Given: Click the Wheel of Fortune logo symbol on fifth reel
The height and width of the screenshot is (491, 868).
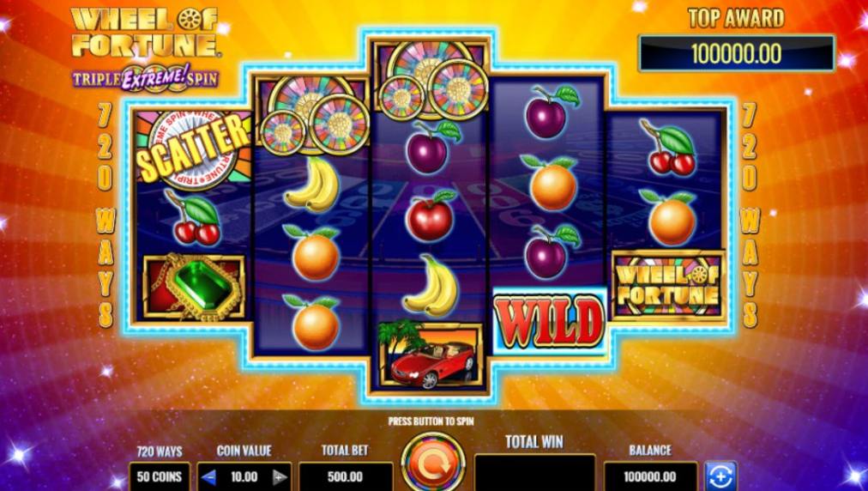Looking at the screenshot, I should click(x=668, y=285).
